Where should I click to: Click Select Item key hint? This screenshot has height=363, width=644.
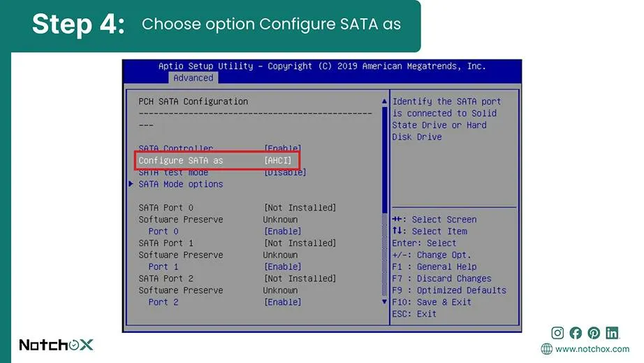pos(429,232)
